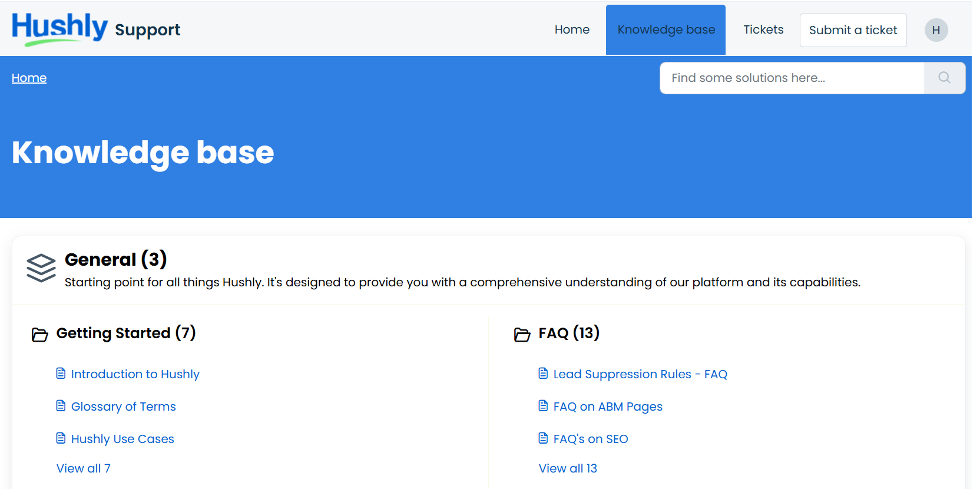Viewport: 980px width, 489px height.
Task: Click document icon beside Glossary of Terms
Action: point(61,405)
